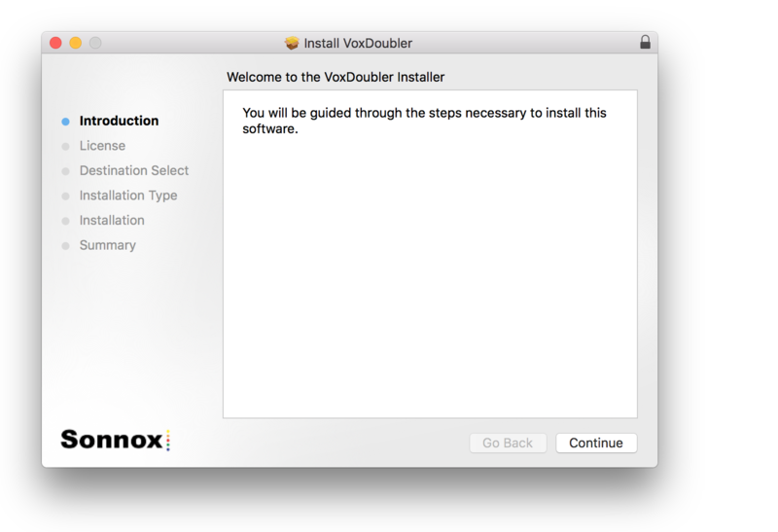Click the gray bullet next to Destination Select
Viewport: 778px width, 532px height.
coord(65,171)
